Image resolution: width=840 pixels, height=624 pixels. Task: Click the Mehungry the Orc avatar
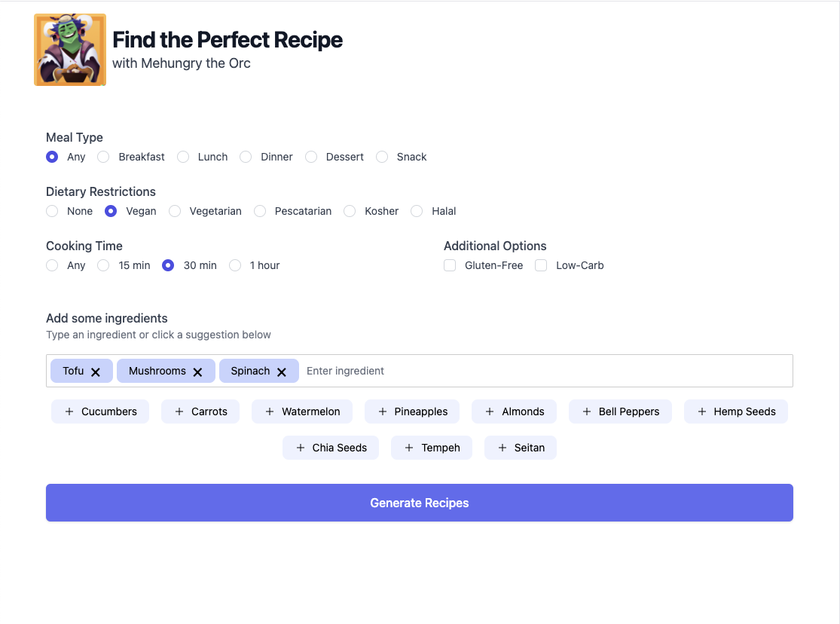[69, 49]
